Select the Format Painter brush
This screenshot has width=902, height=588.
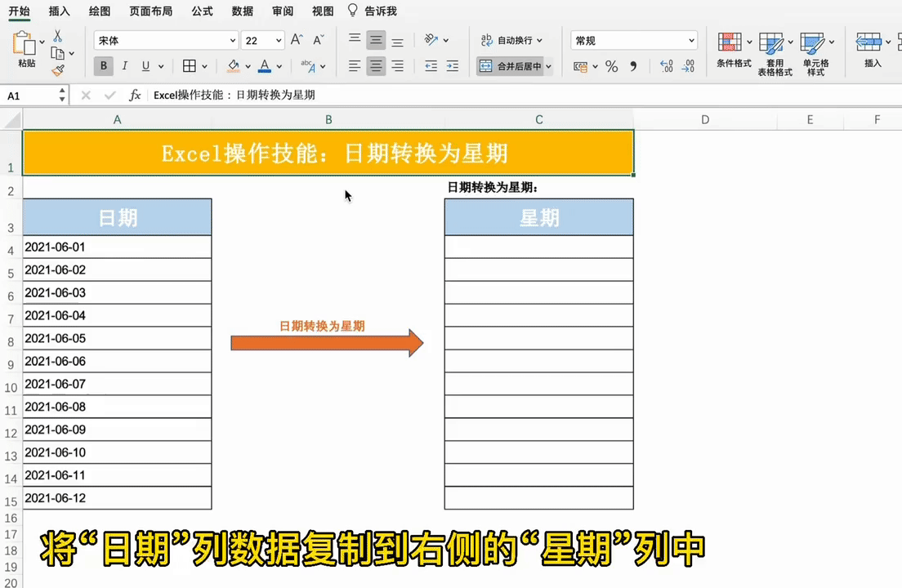click(x=57, y=71)
